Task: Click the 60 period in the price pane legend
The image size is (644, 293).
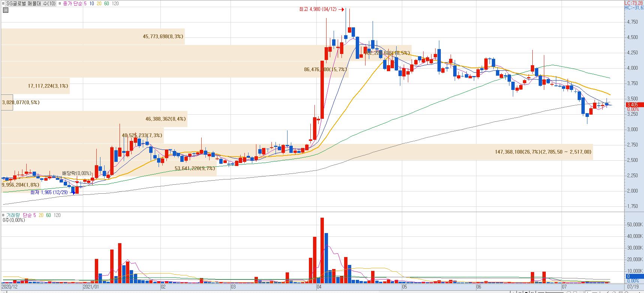Action: coord(107,3)
